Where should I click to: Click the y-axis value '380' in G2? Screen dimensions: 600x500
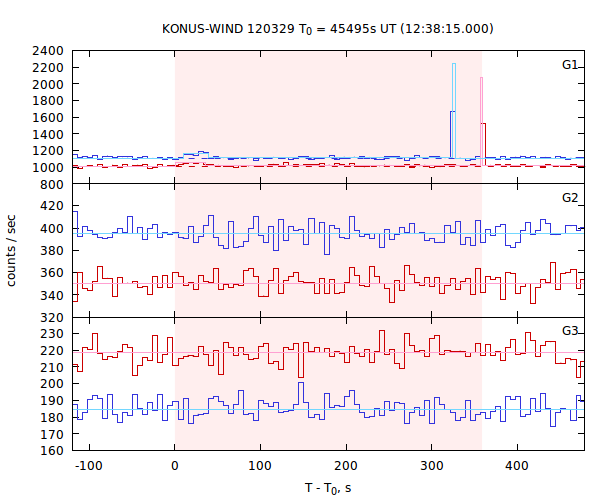[52, 251]
